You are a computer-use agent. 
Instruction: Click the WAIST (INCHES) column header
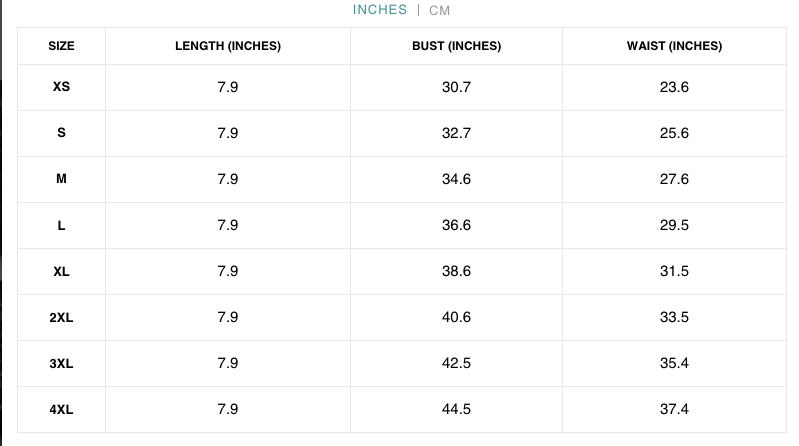[x=674, y=46]
